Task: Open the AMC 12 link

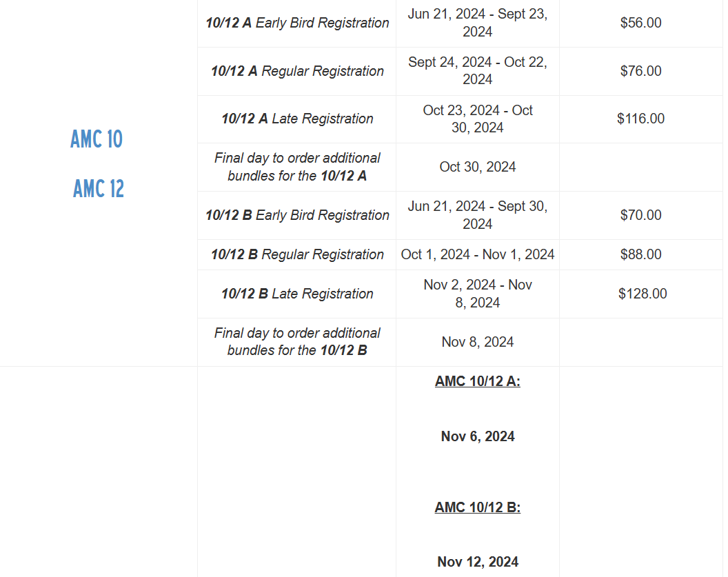Action: pyautogui.click(x=99, y=188)
